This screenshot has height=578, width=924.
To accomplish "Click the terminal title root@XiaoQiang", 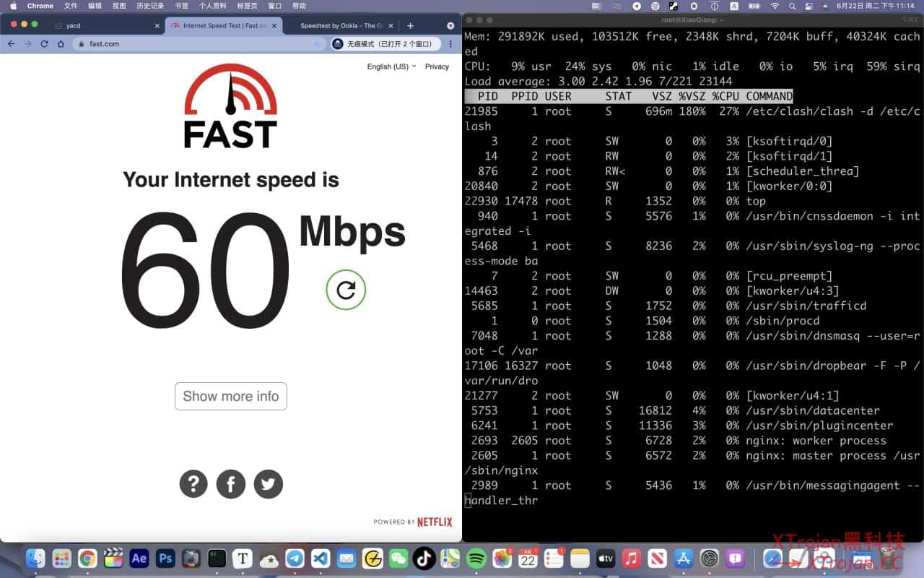I will coord(693,20).
